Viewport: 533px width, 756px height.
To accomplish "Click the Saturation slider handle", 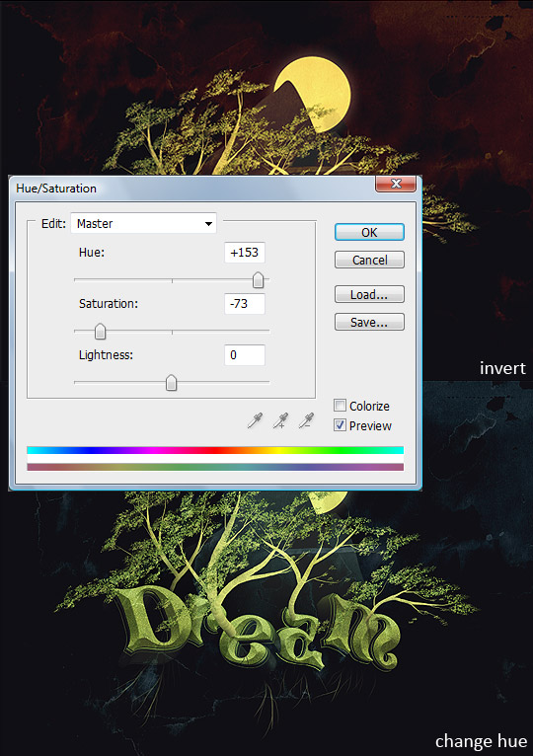I will click(x=100, y=332).
